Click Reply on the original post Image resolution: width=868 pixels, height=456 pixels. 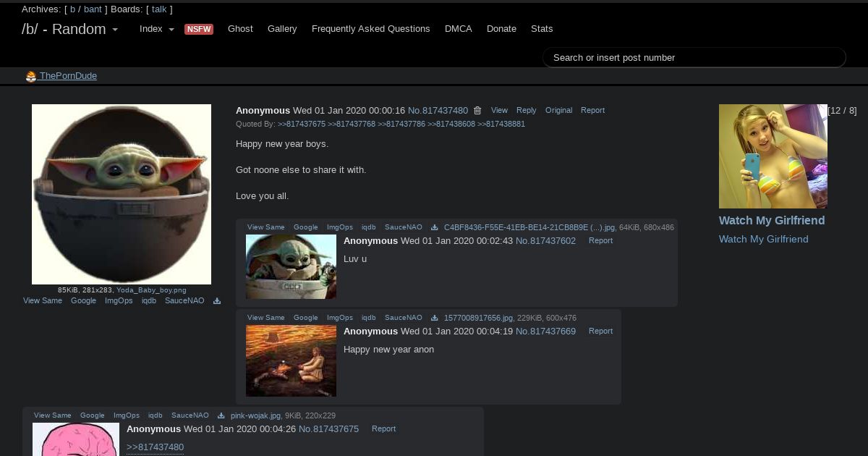pos(526,111)
